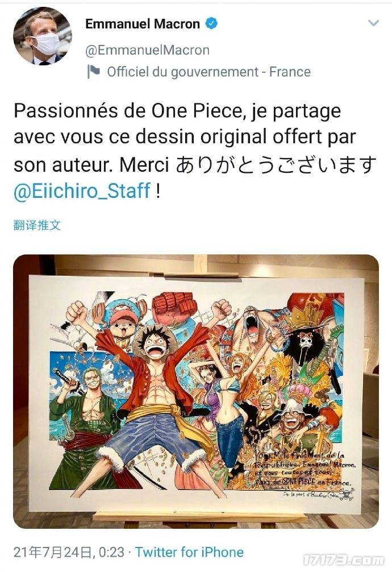
Task: Click the blue verified badge
Action: coord(212,24)
